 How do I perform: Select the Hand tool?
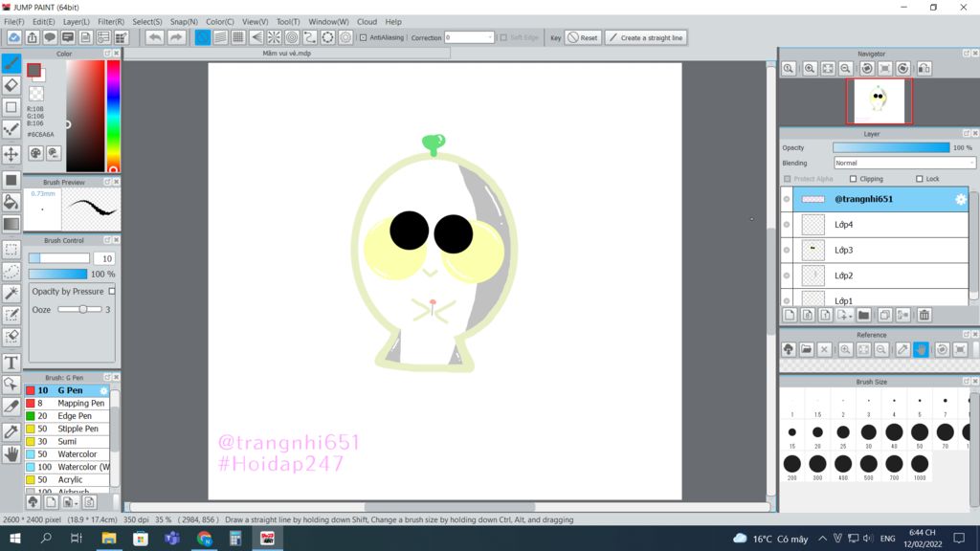point(11,453)
